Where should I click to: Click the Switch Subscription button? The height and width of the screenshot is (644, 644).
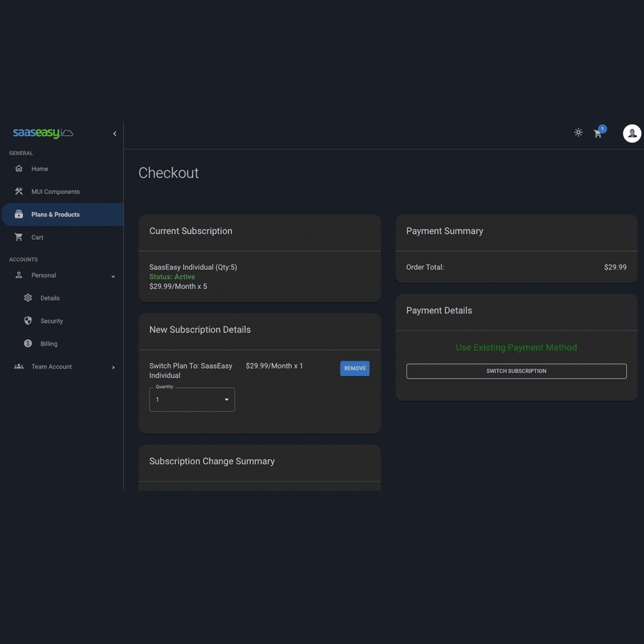click(x=516, y=371)
